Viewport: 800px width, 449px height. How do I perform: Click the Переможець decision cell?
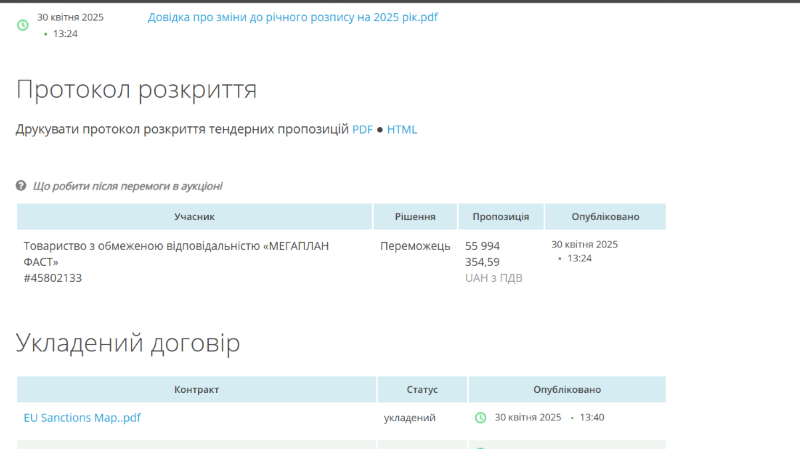(x=415, y=246)
